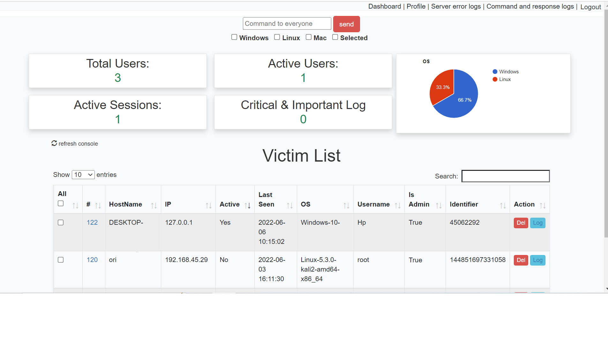Click the red send button

tap(346, 24)
